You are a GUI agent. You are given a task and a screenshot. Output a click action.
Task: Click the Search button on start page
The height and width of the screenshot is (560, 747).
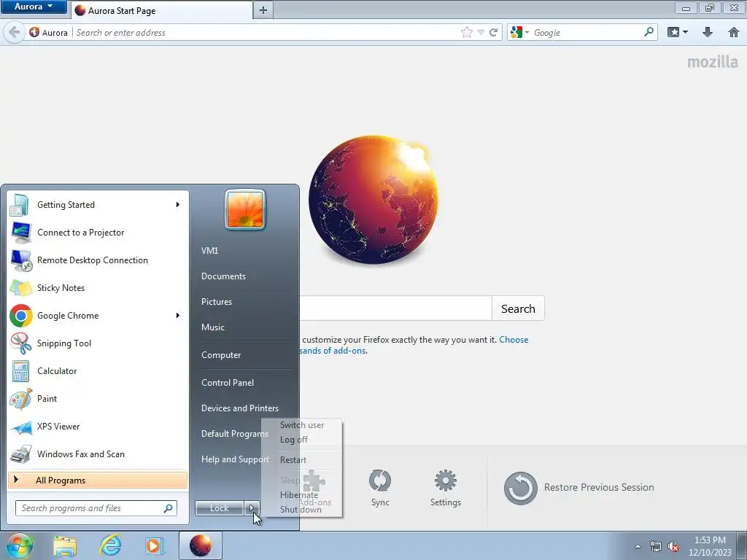518,308
